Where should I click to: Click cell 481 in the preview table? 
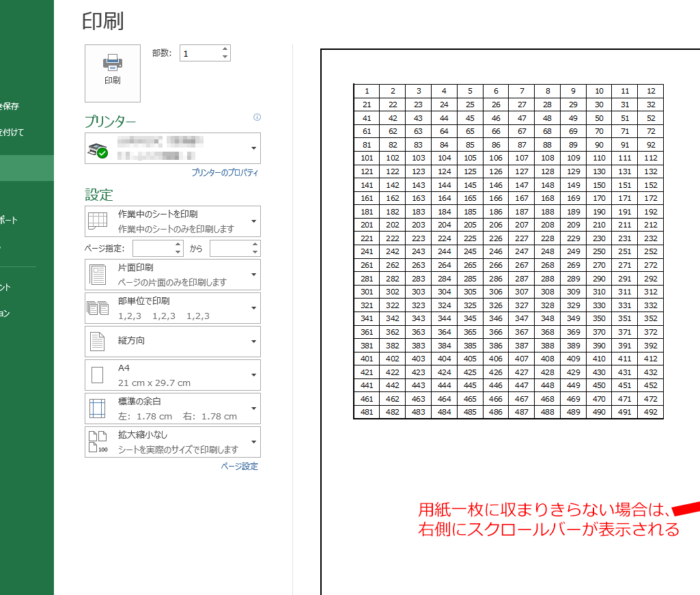[x=367, y=413]
